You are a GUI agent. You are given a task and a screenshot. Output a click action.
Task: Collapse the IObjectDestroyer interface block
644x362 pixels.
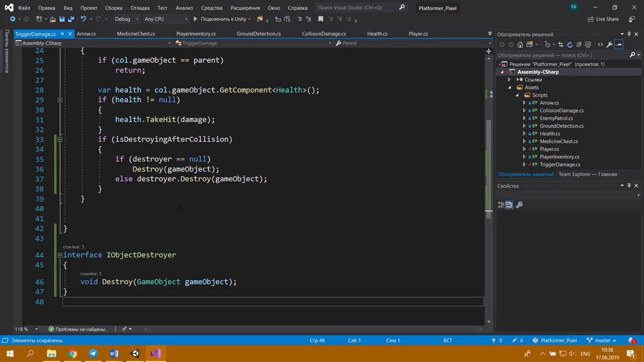tap(60, 255)
